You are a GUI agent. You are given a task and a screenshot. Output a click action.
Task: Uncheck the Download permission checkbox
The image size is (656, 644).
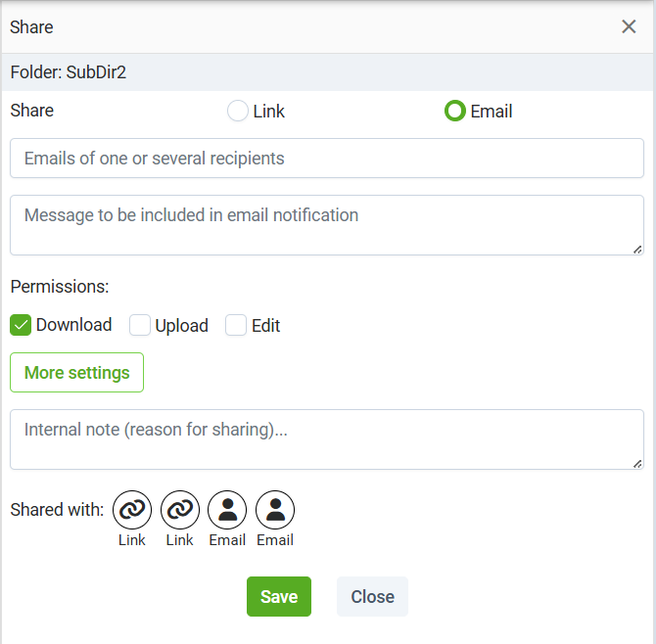[21, 325]
